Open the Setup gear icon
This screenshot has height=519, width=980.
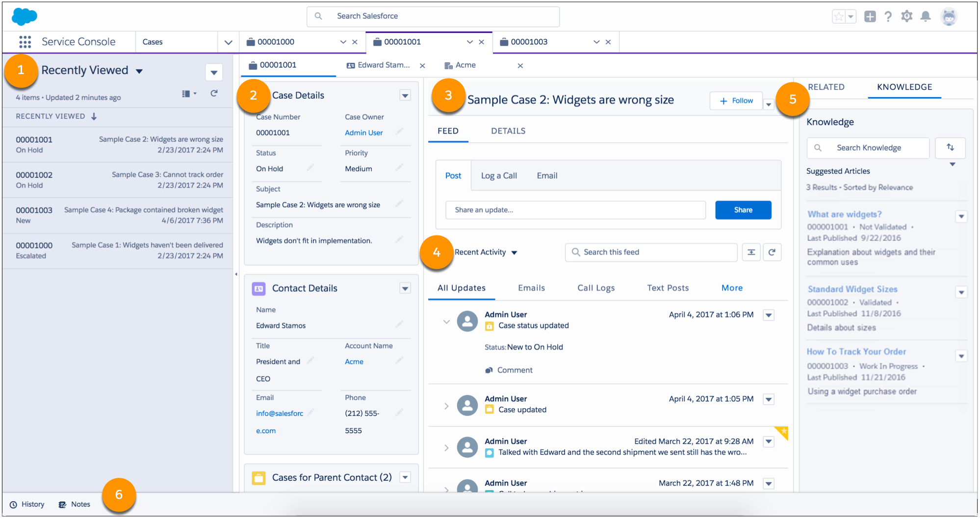[906, 17]
